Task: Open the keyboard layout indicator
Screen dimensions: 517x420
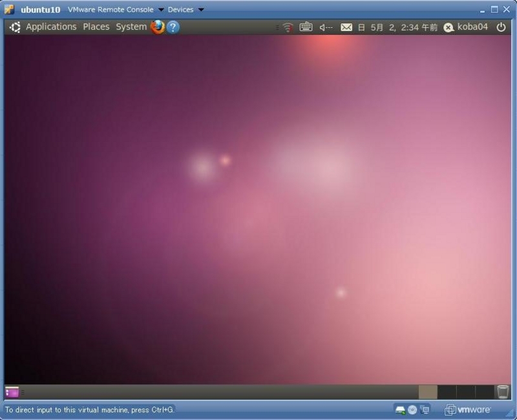Action: (x=305, y=27)
